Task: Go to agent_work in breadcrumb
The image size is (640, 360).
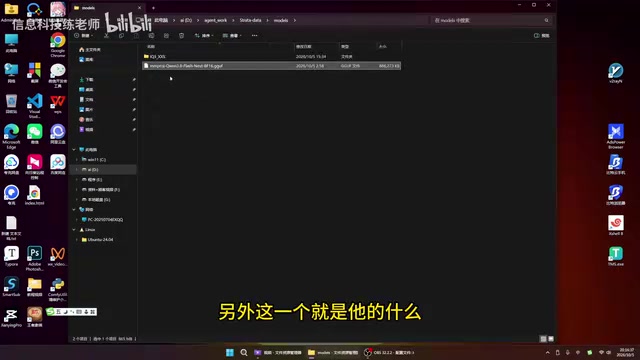Action: pos(216,20)
